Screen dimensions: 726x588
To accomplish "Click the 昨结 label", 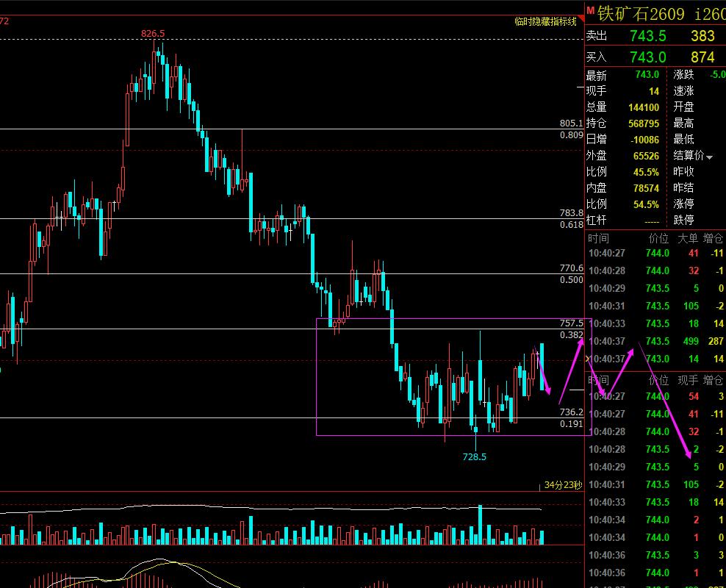I will coord(683,188).
